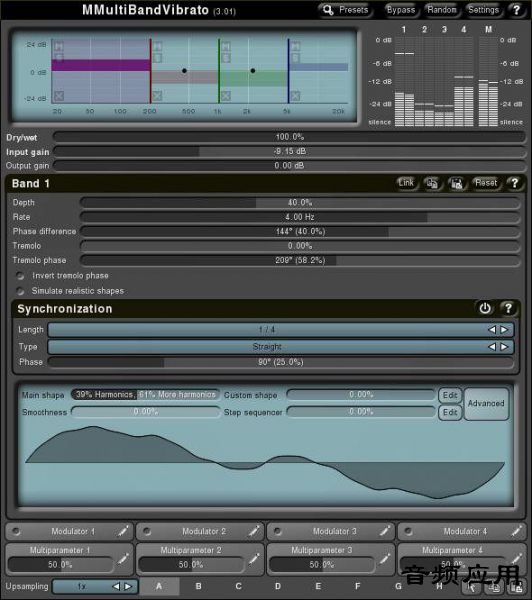Edit Modulator 1 with pencil icon
Image resolution: width=532 pixels, height=600 pixels.
coord(123,531)
